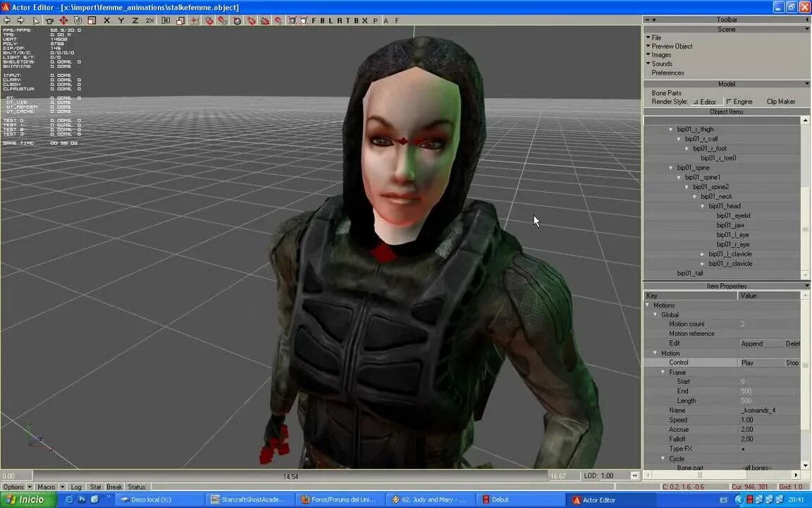Viewport: 812px width, 508px height.
Task: Collapse the bip01_spine tree node
Action: [670, 168]
